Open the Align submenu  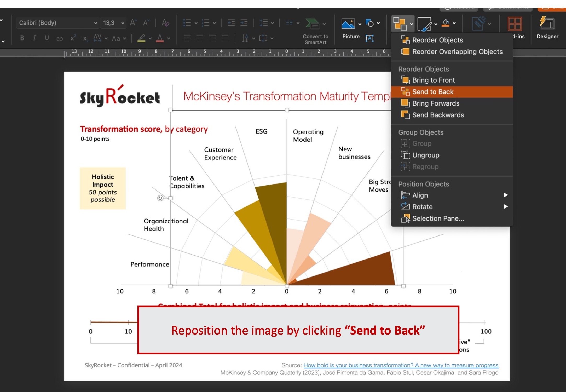coord(452,195)
